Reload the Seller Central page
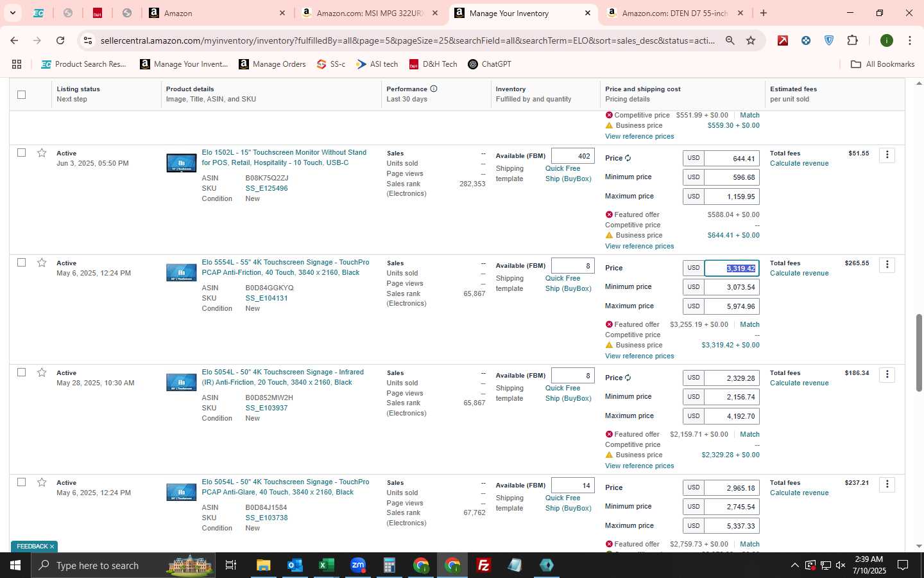The width and height of the screenshot is (924, 578). click(60, 40)
